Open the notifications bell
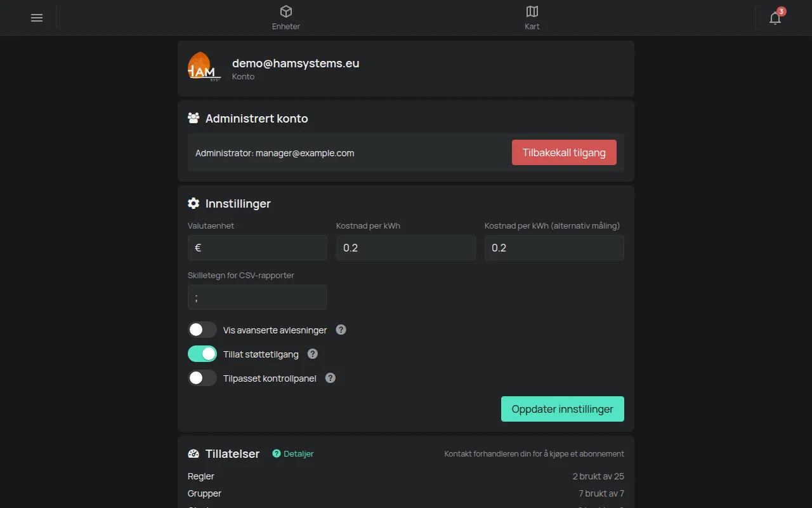The image size is (812, 508). pos(775,18)
